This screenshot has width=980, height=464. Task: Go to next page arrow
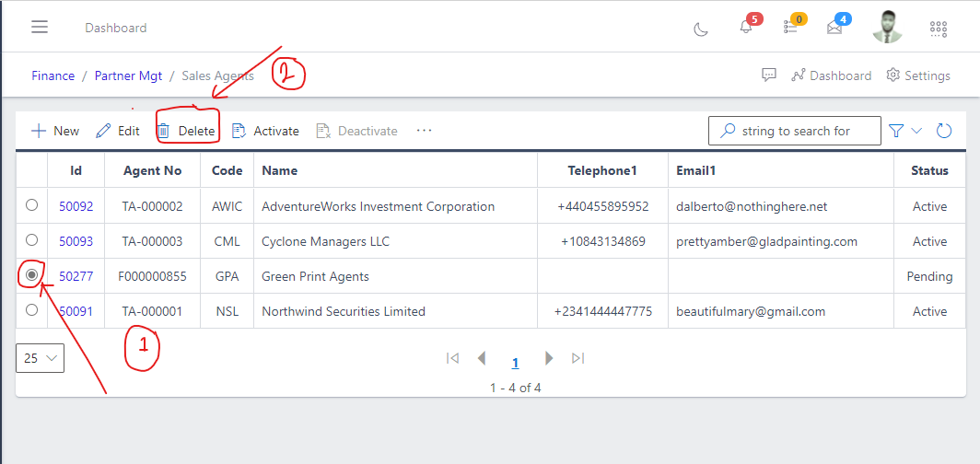tap(549, 358)
